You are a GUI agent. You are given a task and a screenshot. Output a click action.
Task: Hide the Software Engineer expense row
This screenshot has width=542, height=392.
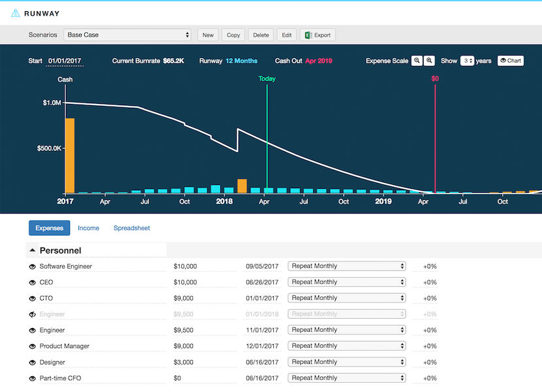pyautogui.click(x=32, y=267)
